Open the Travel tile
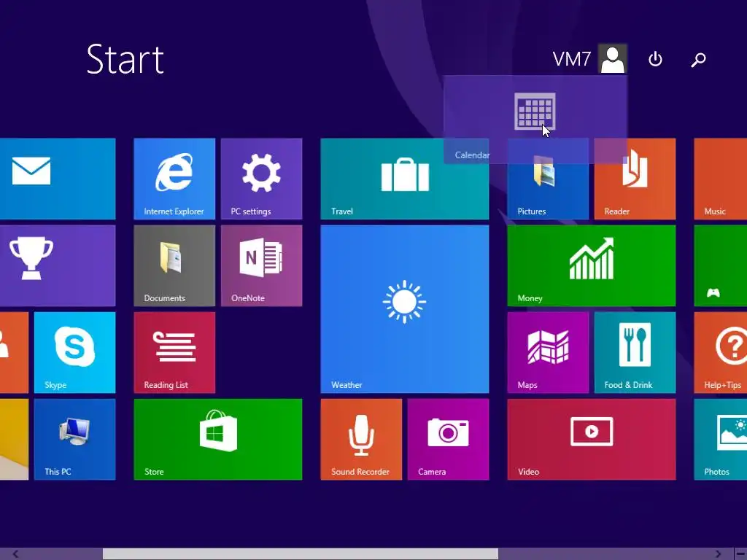Screen dimensions: 747x560 (404, 179)
